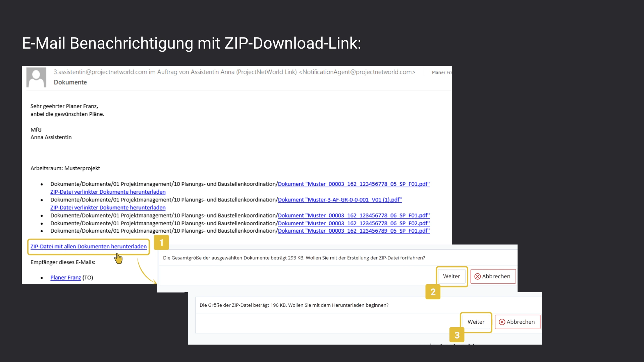This screenshot has height=362, width=644.
Task: Click the second ZIP-Datei verlinkter Dokumente herunterladen link
Action: tap(108, 208)
